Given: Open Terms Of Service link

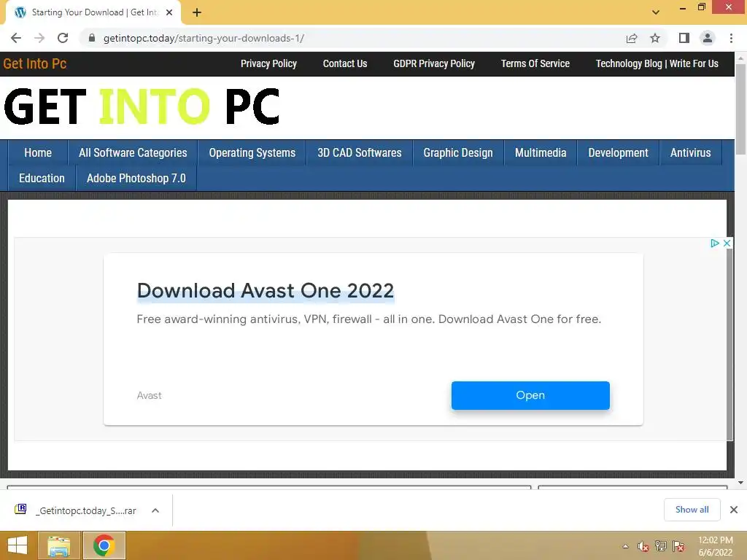Looking at the screenshot, I should click(x=535, y=64).
